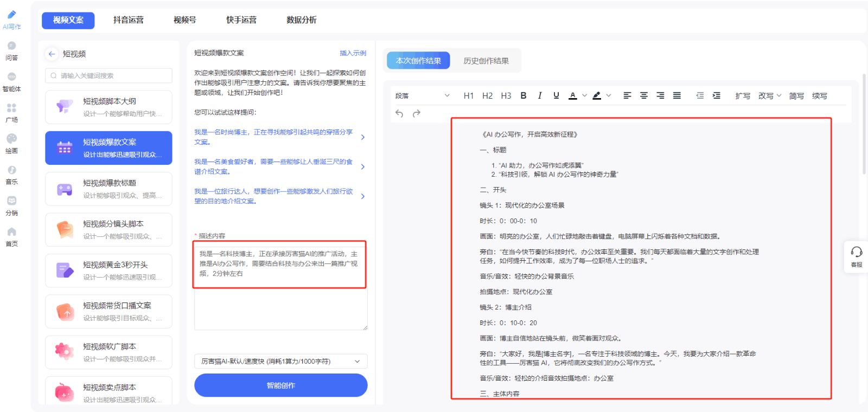868x412 pixels.
Task: Open font color dropdown arrow
Action: coord(584,95)
